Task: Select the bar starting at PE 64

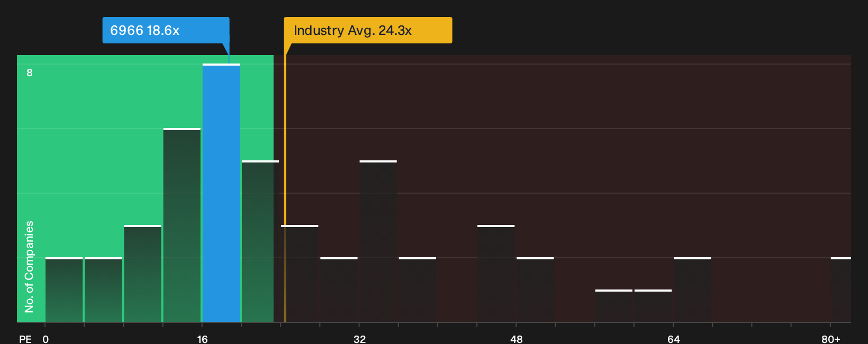Action: click(x=692, y=290)
